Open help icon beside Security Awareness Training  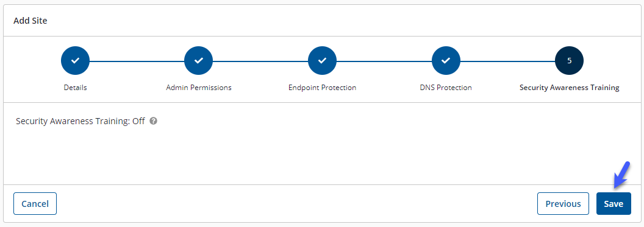pos(154,121)
